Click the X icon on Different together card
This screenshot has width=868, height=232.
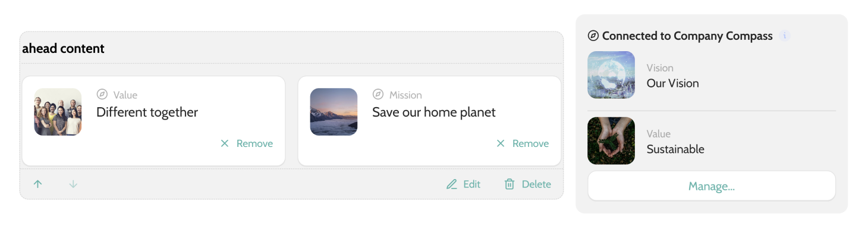(225, 143)
